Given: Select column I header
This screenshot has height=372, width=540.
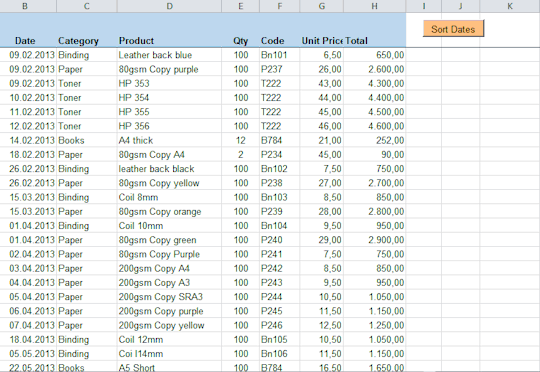Looking at the screenshot, I should pos(424,6).
